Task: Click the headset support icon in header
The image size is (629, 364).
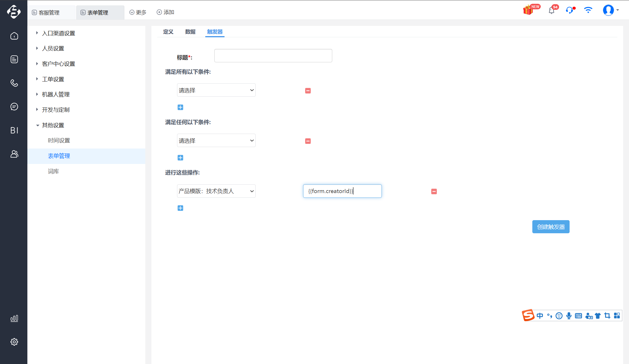Action: (x=569, y=10)
